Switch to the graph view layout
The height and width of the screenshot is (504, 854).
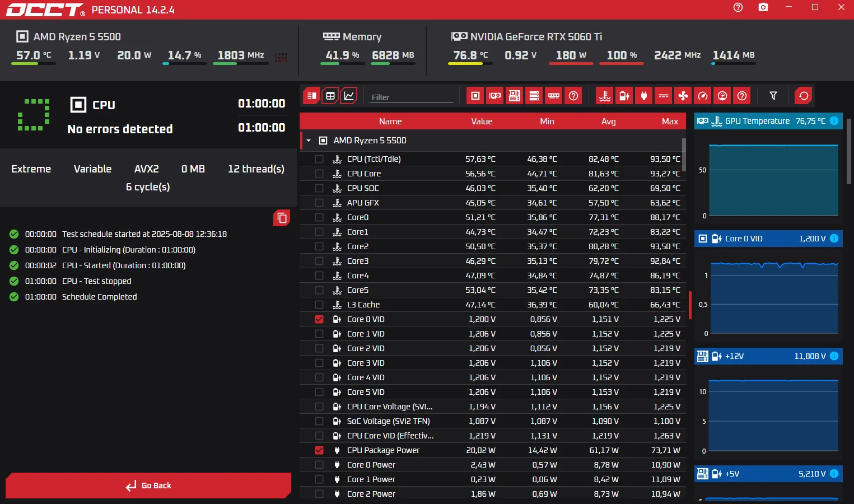349,96
